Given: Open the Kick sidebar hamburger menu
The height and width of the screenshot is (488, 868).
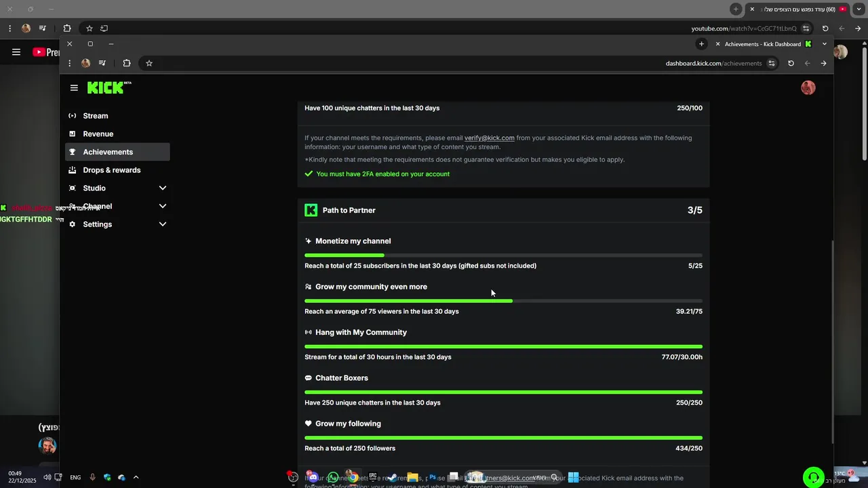Looking at the screenshot, I should [x=74, y=87].
